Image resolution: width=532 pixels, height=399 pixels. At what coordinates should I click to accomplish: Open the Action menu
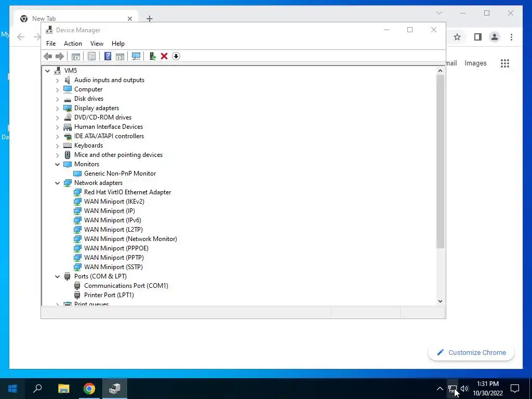tap(73, 44)
